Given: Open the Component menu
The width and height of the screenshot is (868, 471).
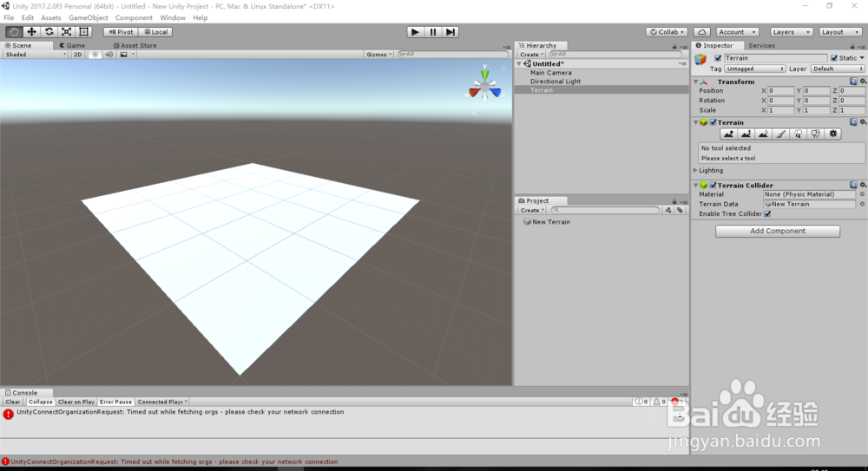Looking at the screenshot, I should pyautogui.click(x=134, y=17).
